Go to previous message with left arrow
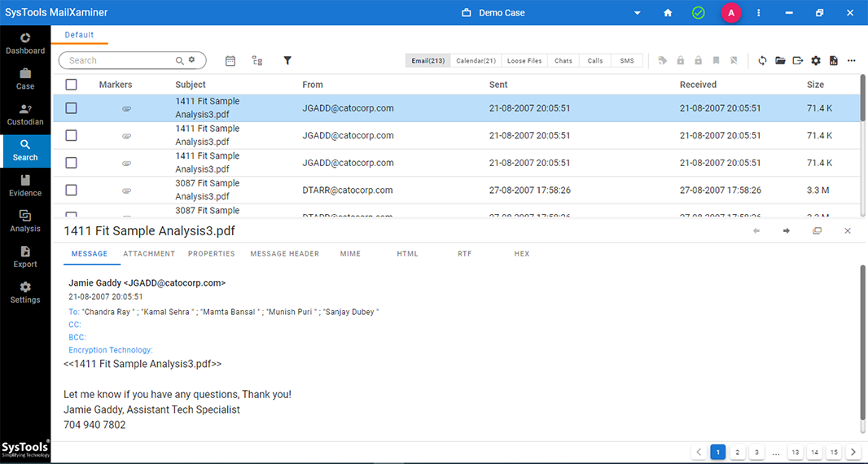 pos(756,231)
